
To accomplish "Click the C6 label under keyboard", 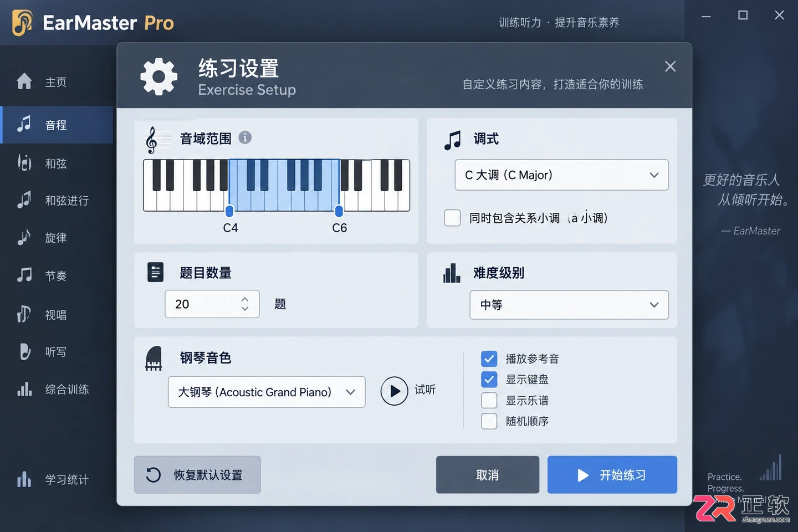I will pyautogui.click(x=340, y=228).
